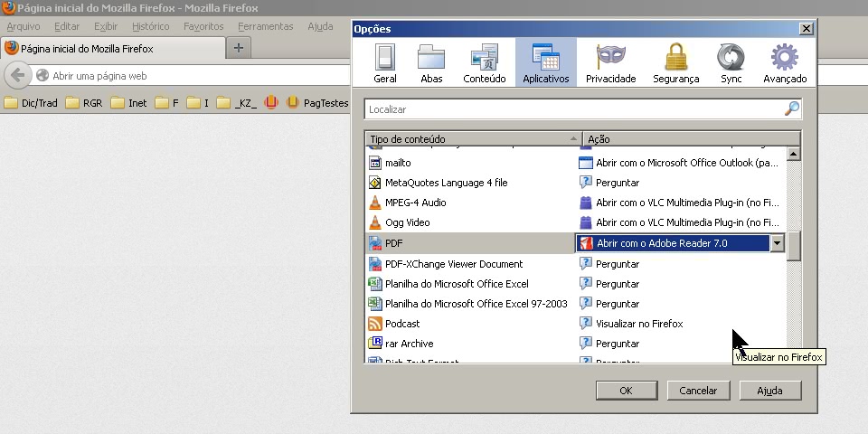Image resolution: width=868 pixels, height=434 pixels.
Task: Go to the Sync settings panel
Action: click(x=731, y=63)
